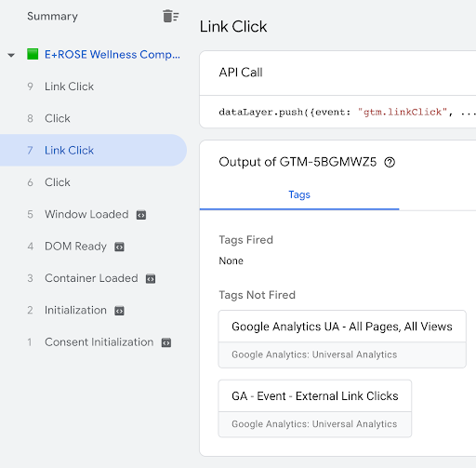This screenshot has height=468, width=476.
Task: Select event 8 Click
Action: pyautogui.click(x=93, y=118)
